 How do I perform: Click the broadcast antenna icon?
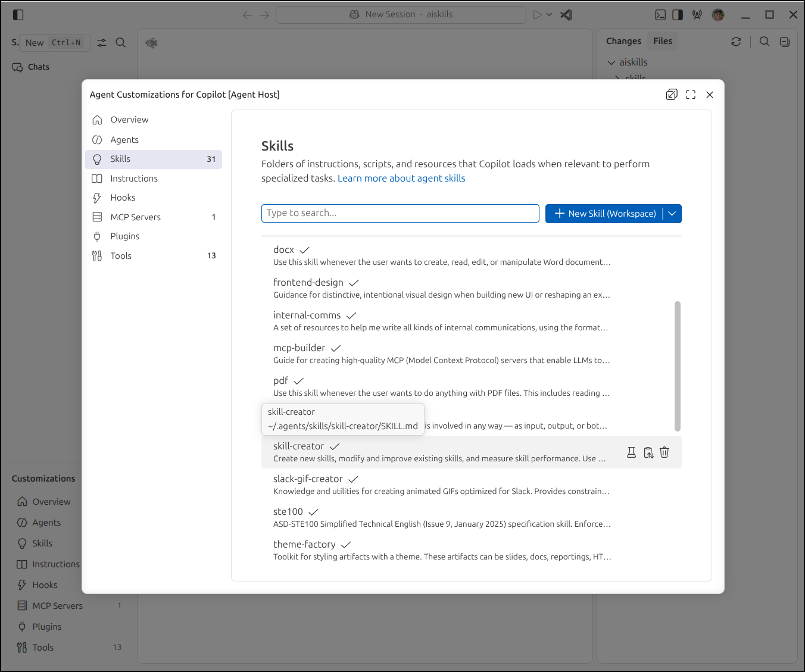click(697, 15)
